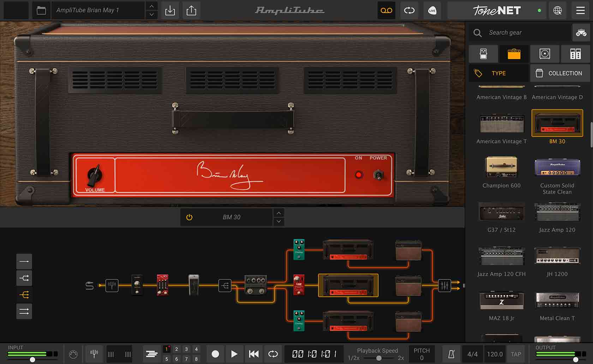Choose the single serial signal routing
Image resolution: width=593 pixels, height=364 pixels.
click(x=24, y=261)
